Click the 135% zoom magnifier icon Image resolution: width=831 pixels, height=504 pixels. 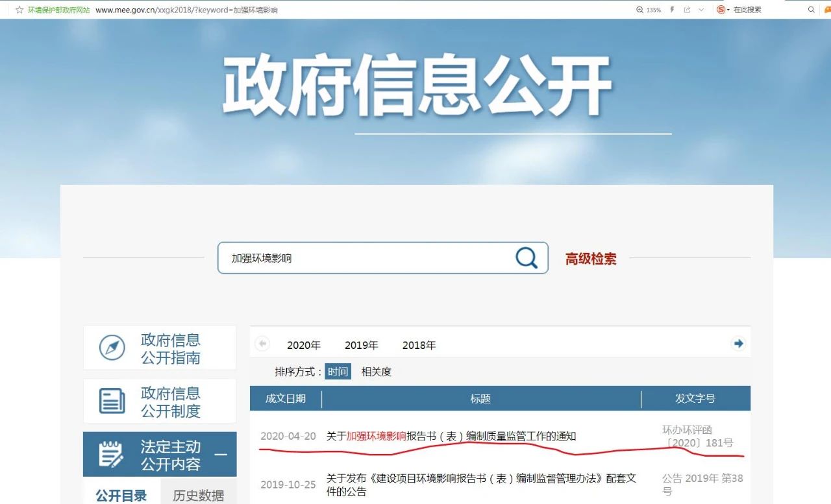pyautogui.click(x=639, y=10)
